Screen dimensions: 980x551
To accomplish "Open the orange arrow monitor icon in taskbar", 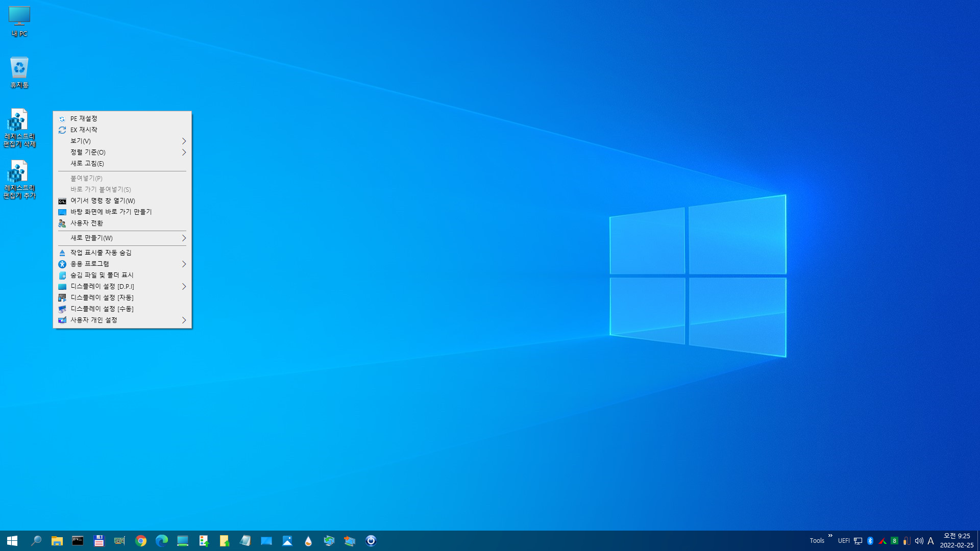I will (350, 541).
